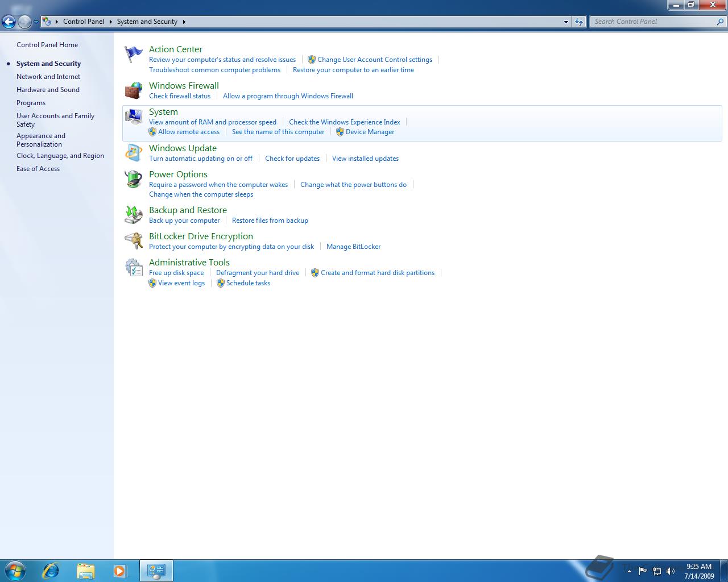This screenshot has width=728, height=582.
Task: Click Check for updates
Action: 292,159
